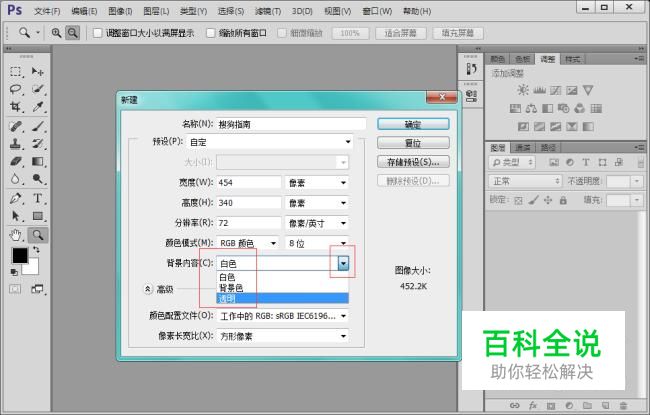The width and height of the screenshot is (650, 415).
Task: Change screen mode icon
Action: [37, 289]
